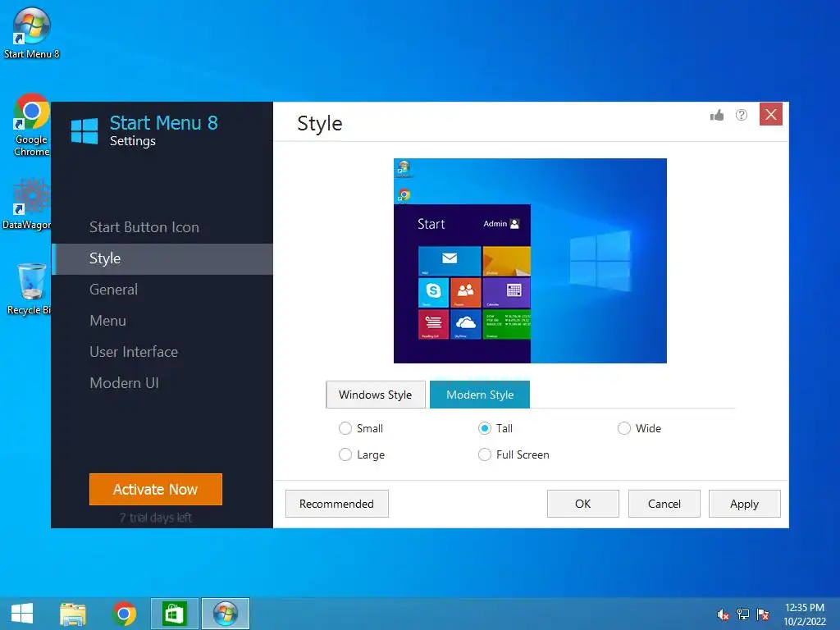This screenshot has width=840, height=630.
Task: Click the DataWagon desktop shortcut
Action: 27,204
